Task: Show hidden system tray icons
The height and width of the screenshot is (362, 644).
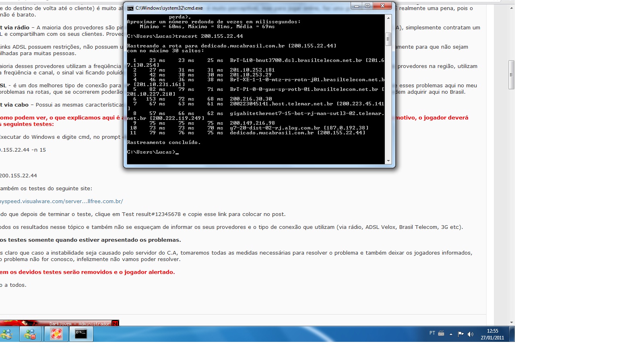Action: [451, 334]
